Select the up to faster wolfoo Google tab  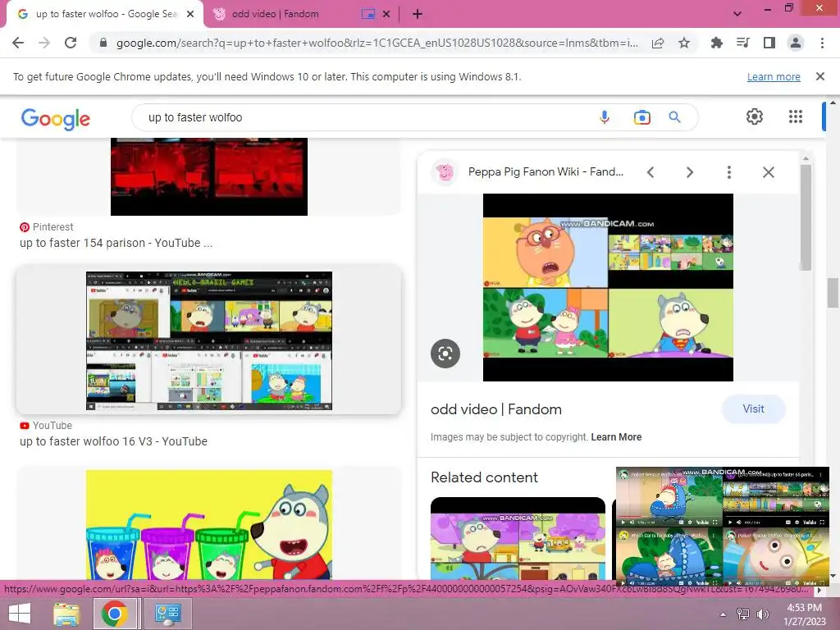pyautogui.click(x=106, y=14)
